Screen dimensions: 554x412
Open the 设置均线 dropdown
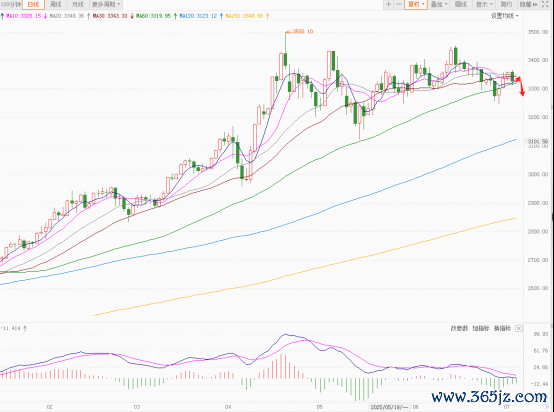point(505,16)
